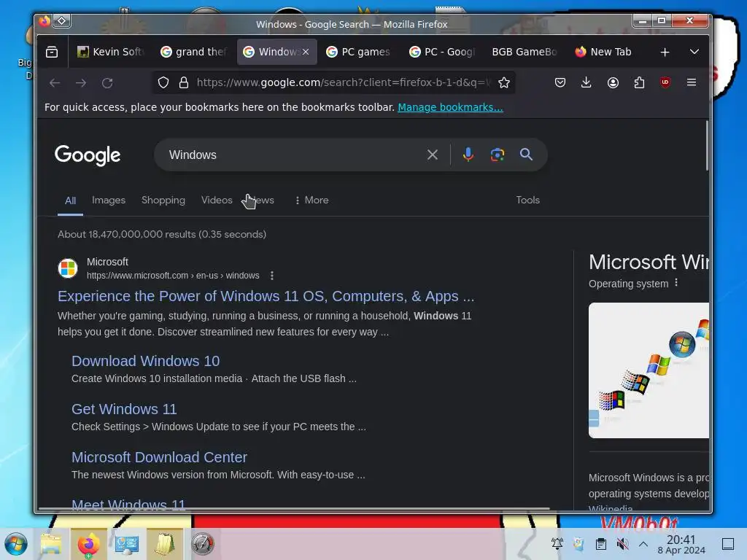747x560 pixels.
Task: Open Windows Start orb
Action: 16,544
